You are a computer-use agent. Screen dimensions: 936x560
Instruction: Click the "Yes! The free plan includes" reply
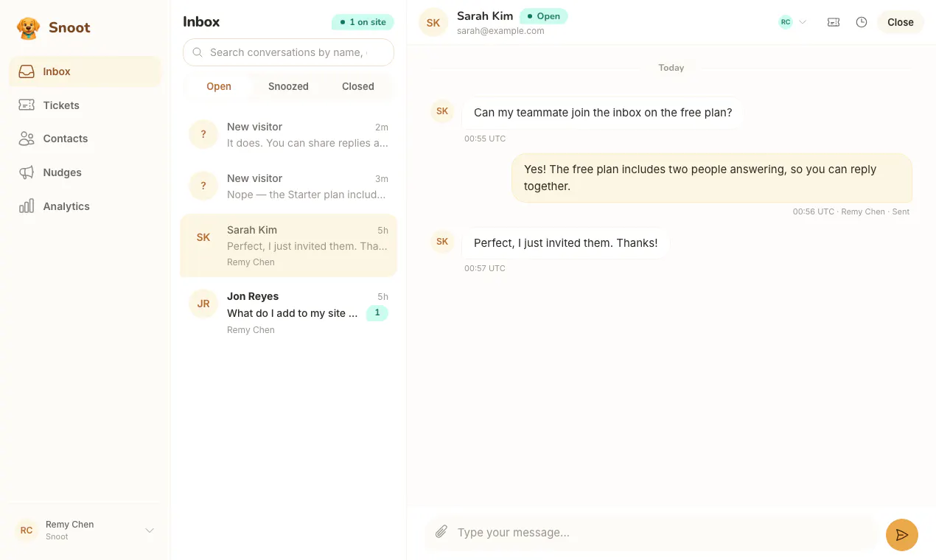712,178
